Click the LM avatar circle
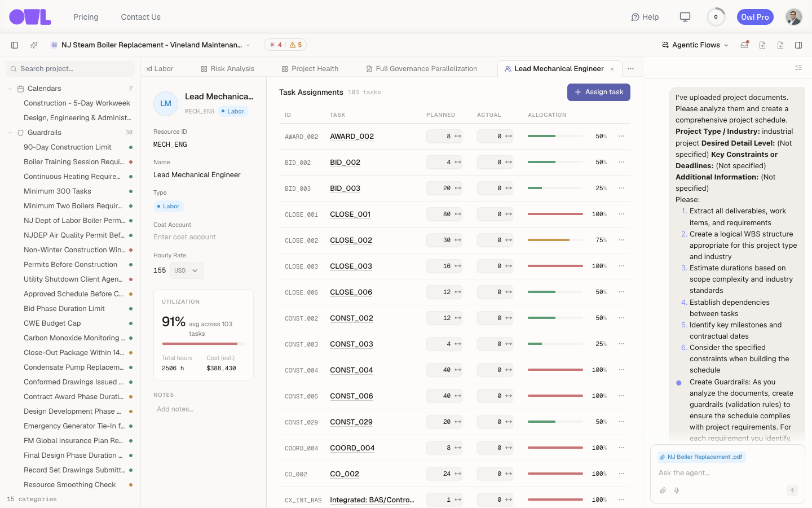This screenshot has width=812, height=508. (x=166, y=103)
